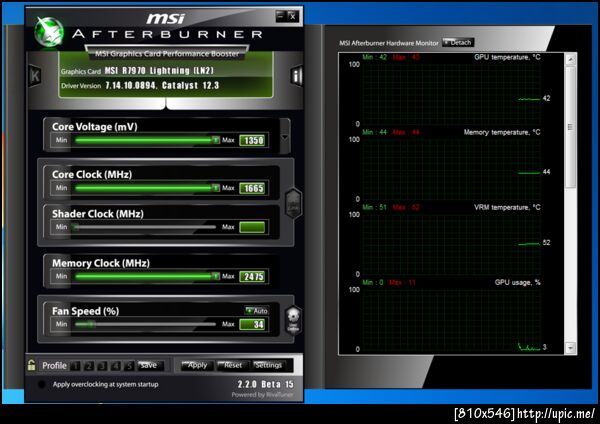The image size is (600, 424).
Task: Detach the Hardware Monitor window
Action: (458, 42)
